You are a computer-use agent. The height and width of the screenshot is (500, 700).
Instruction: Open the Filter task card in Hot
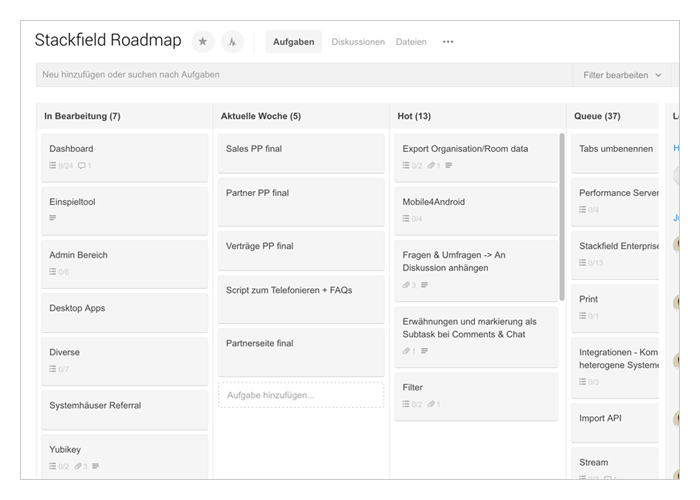coord(476,396)
